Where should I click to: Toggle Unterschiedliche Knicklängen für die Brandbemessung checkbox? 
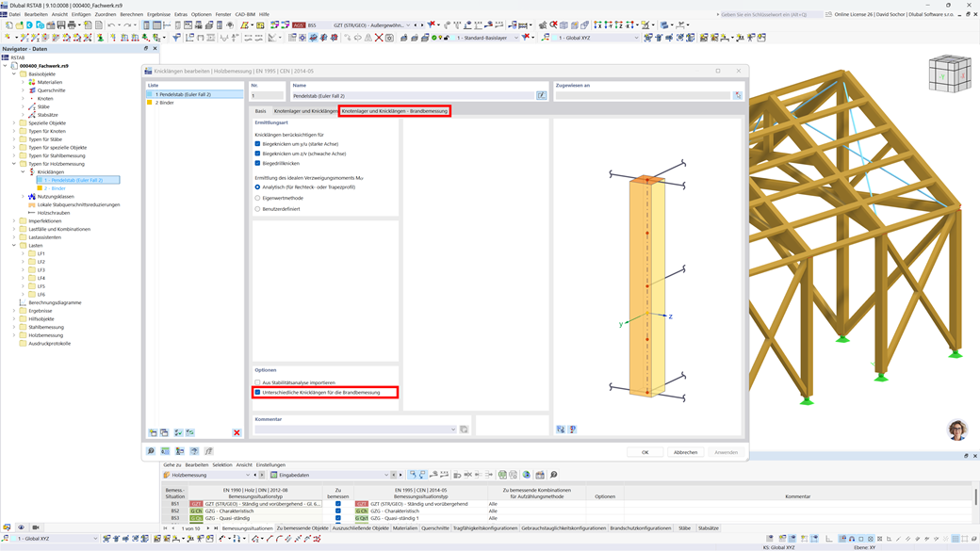click(x=257, y=393)
